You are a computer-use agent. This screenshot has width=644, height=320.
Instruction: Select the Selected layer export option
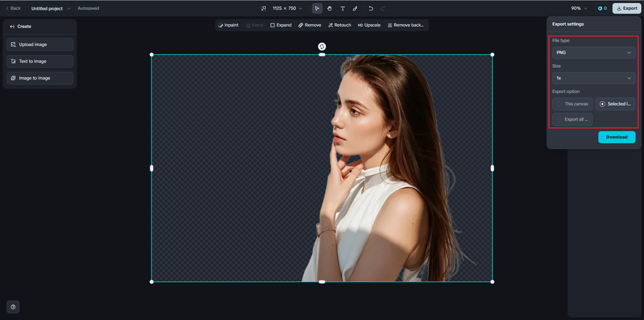pyautogui.click(x=615, y=104)
